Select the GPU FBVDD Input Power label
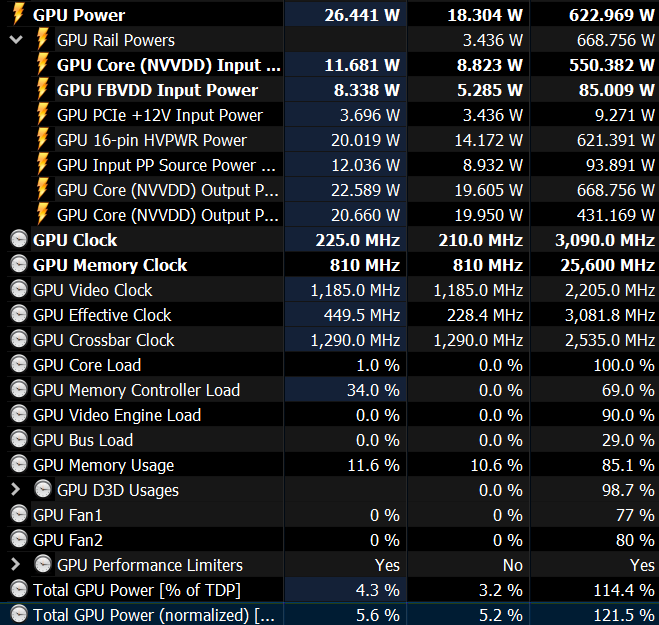 click(157, 90)
